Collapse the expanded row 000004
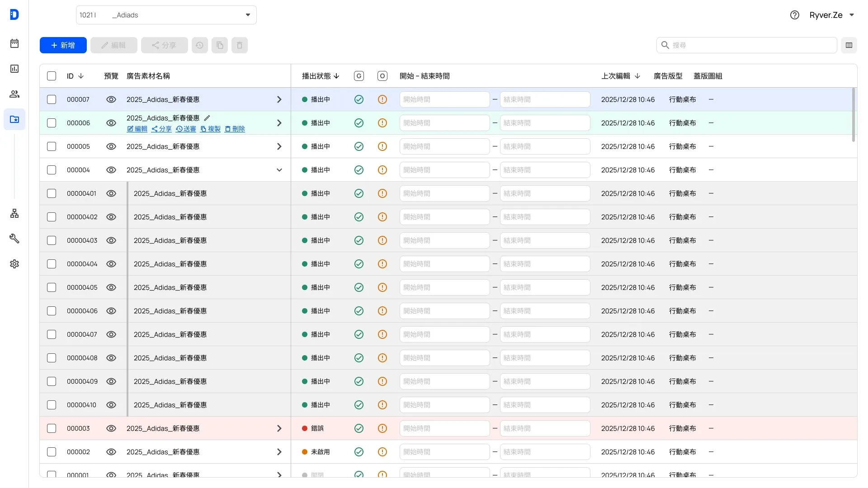 coord(279,170)
